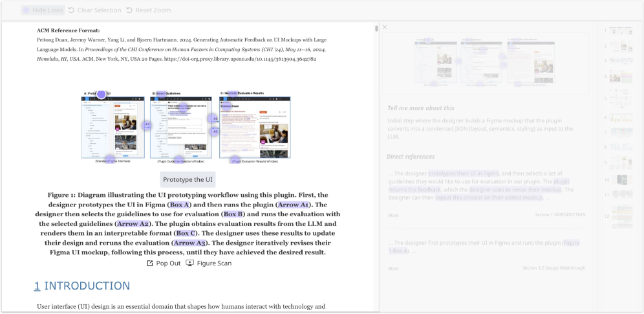Screen dimensions: 644x314
Task: Click the Arrow A1 reference in caption
Action: coord(288,204)
